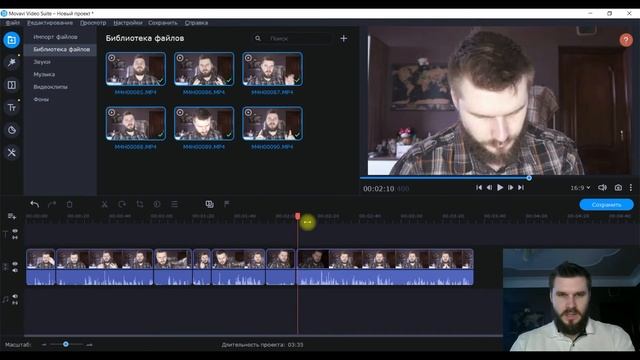Open the three-dot preview options menu
640x360 pixels.
point(631,188)
